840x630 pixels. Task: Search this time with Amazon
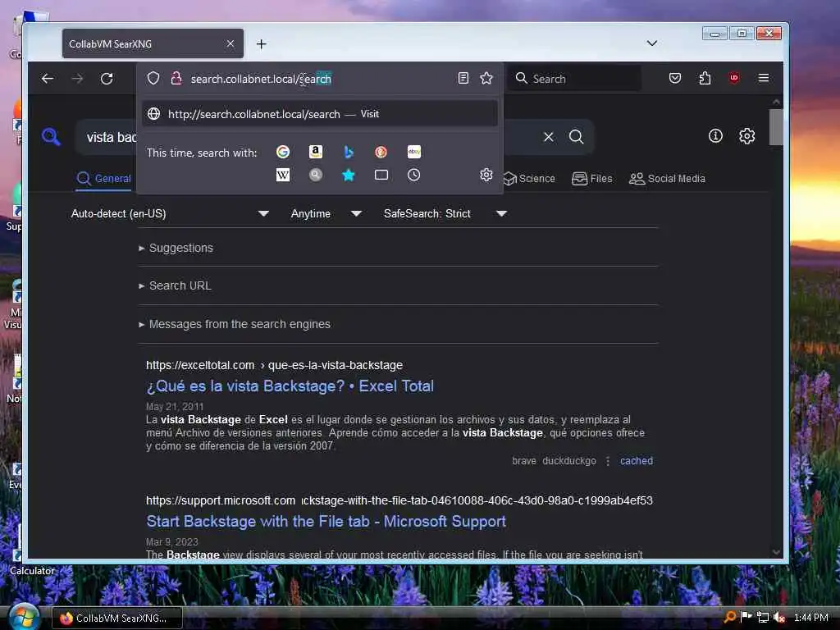point(316,152)
